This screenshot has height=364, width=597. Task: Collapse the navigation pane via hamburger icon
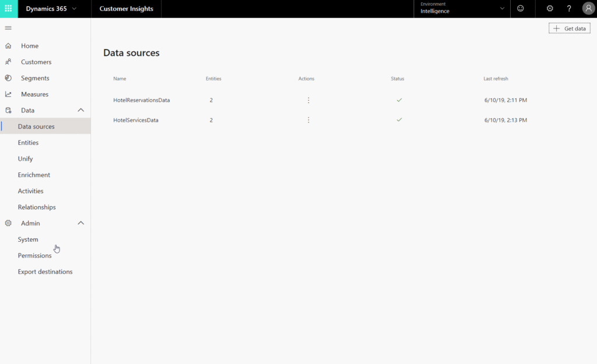click(x=8, y=27)
